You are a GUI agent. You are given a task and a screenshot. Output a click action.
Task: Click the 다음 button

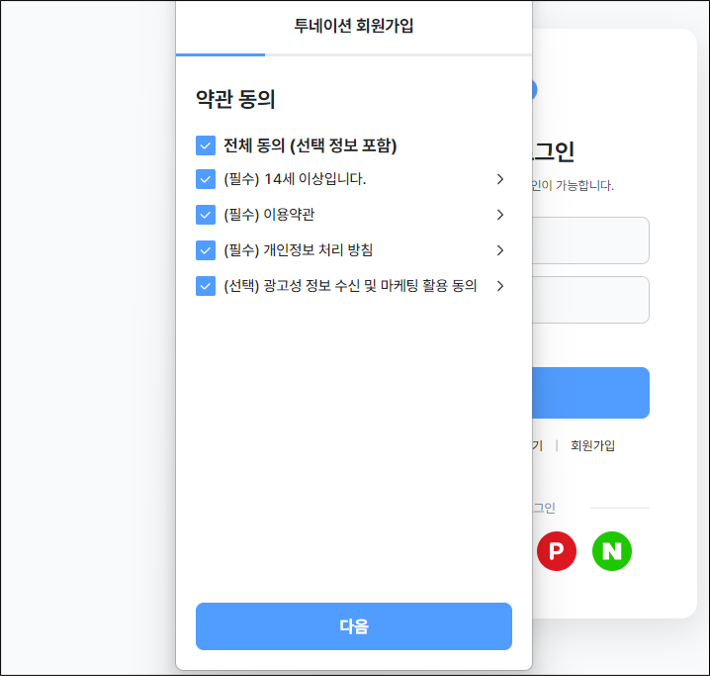pyautogui.click(x=354, y=626)
